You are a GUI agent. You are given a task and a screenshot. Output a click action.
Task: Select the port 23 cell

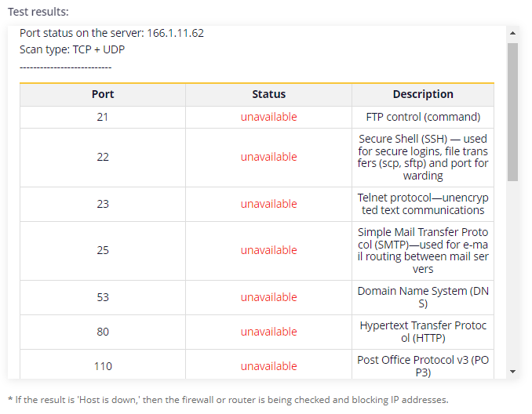pyautogui.click(x=103, y=204)
